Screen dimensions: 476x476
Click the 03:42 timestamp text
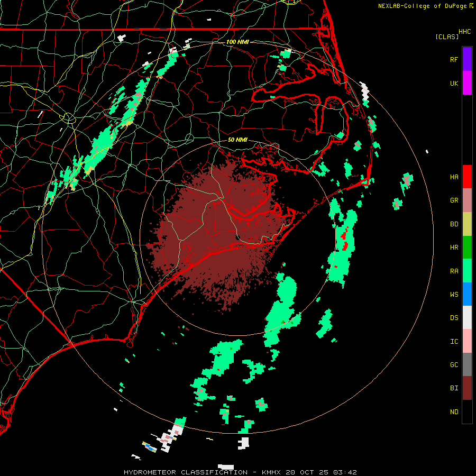344,472
